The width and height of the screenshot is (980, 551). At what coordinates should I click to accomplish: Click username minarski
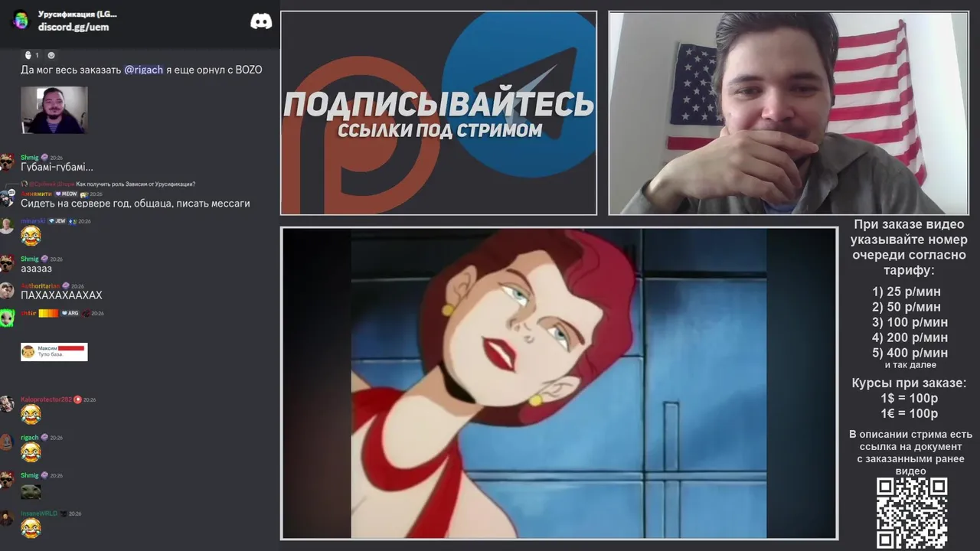(x=33, y=221)
